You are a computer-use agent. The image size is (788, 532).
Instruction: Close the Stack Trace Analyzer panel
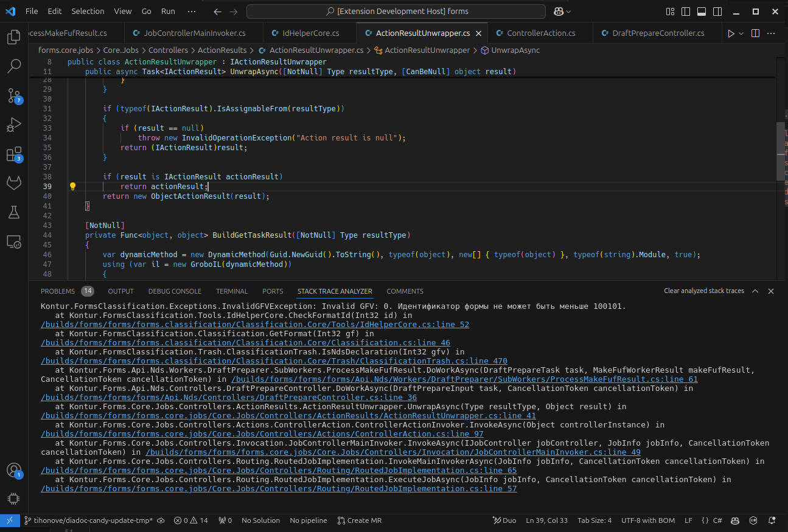coord(771,291)
